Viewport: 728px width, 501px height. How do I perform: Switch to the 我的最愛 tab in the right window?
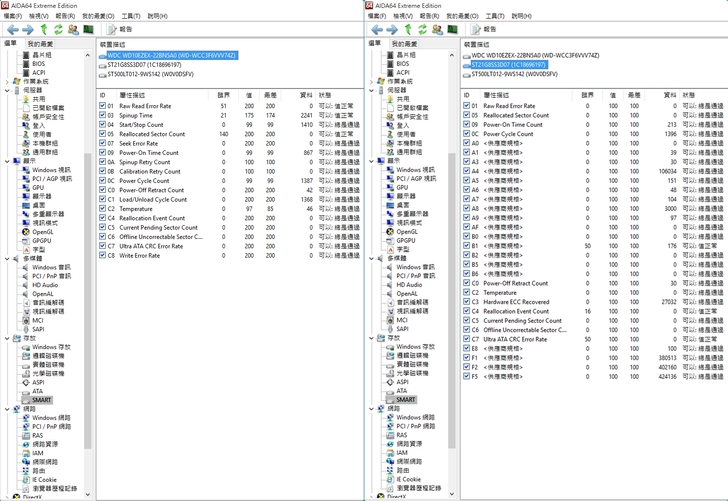pos(404,44)
